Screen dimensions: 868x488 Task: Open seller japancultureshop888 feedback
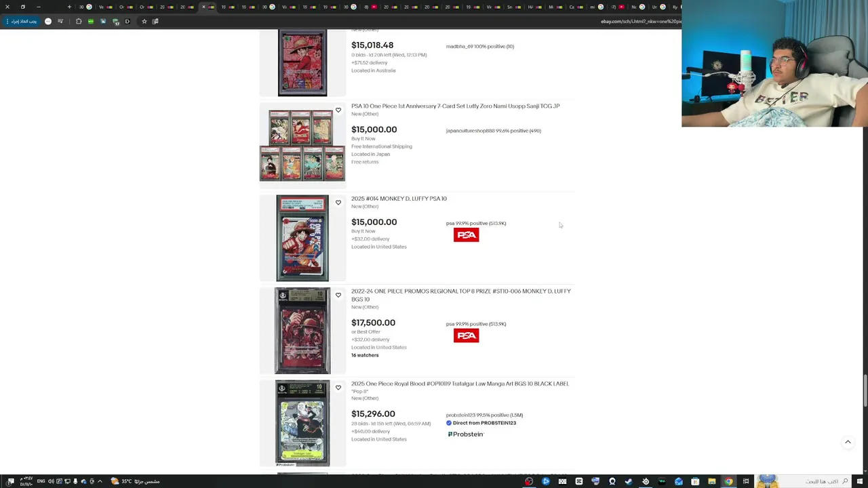click(x=493, y=131)
